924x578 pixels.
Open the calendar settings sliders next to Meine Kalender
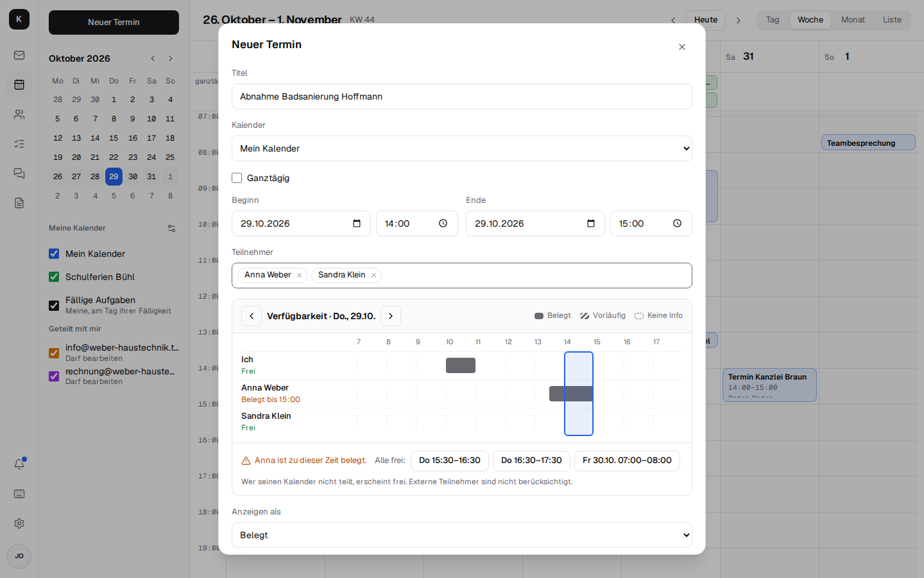tap(171, 228)
